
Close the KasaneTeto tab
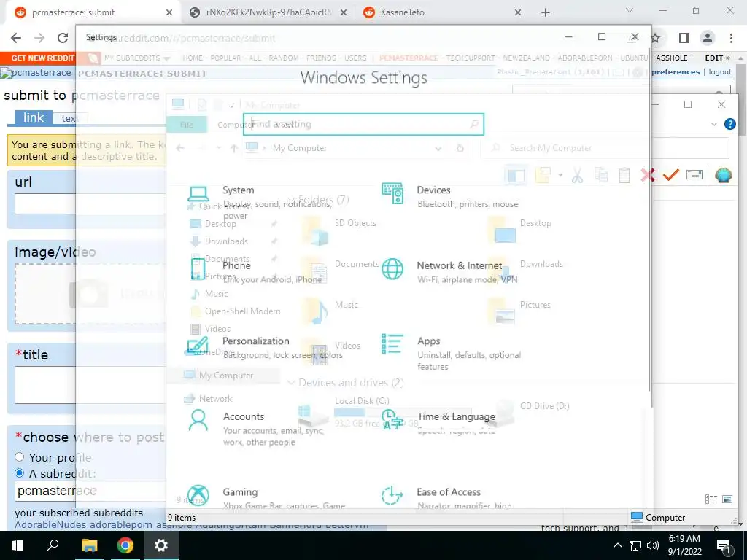pyautogui.click(x=518, y=12)
